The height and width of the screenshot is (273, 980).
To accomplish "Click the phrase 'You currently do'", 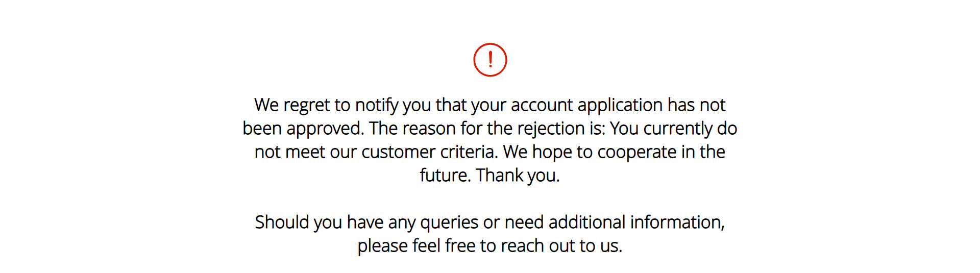I will coord(674,129).
